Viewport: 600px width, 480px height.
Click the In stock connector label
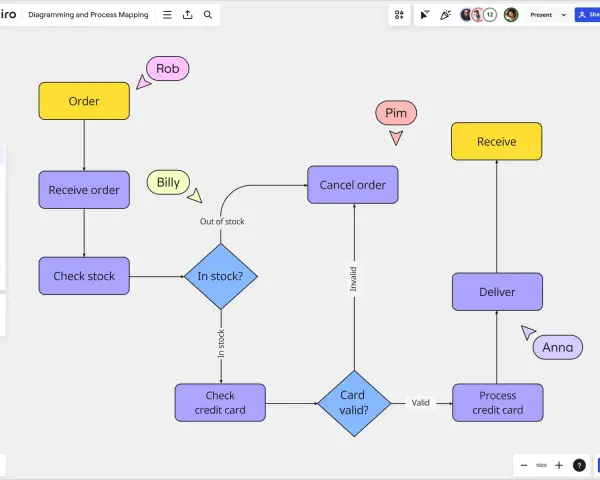[221, 344]
